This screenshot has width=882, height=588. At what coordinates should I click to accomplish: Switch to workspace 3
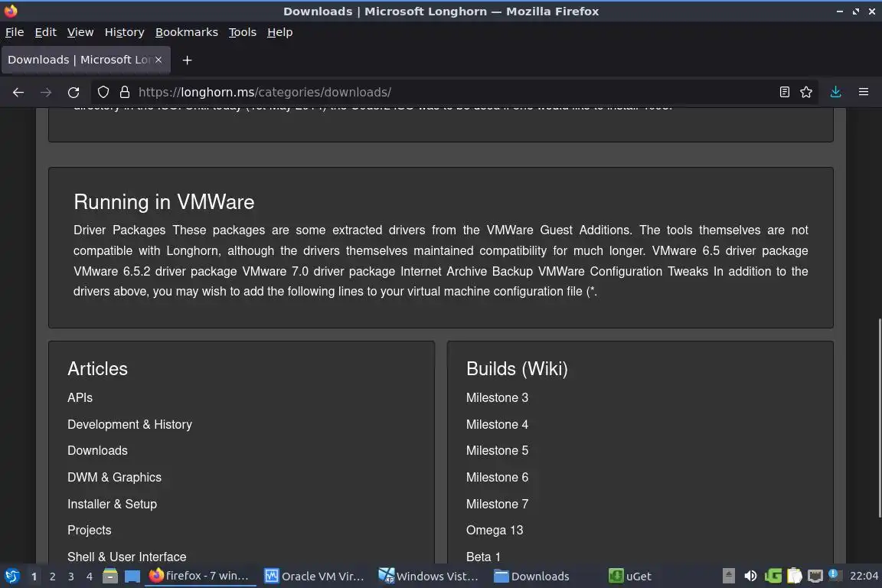(71, 577)
